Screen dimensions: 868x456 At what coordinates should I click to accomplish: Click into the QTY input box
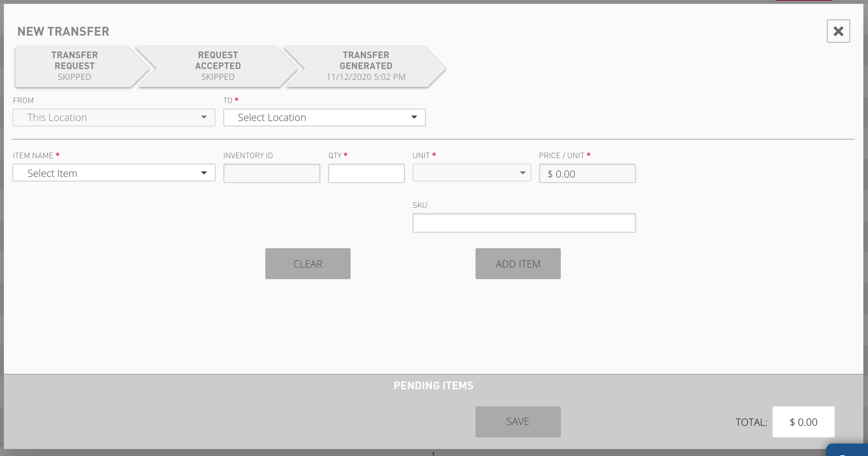(x=366, y=173)
